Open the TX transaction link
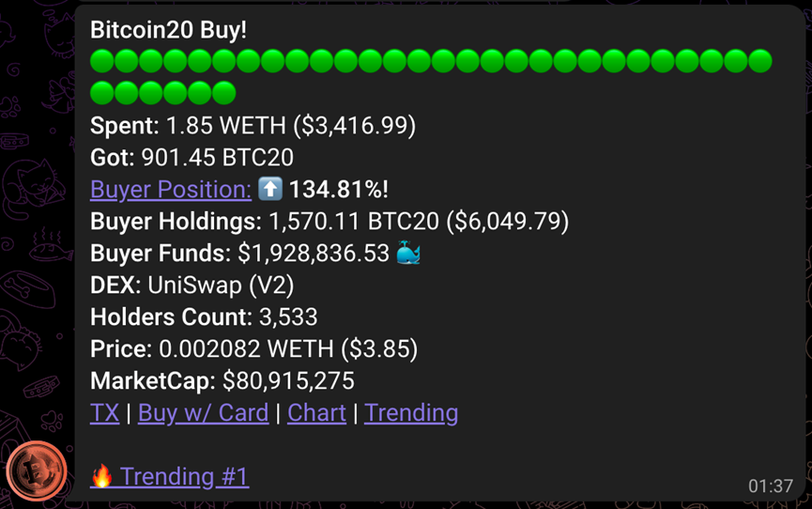The height and width of the screenshot is (509, 812). coord(104,413)
